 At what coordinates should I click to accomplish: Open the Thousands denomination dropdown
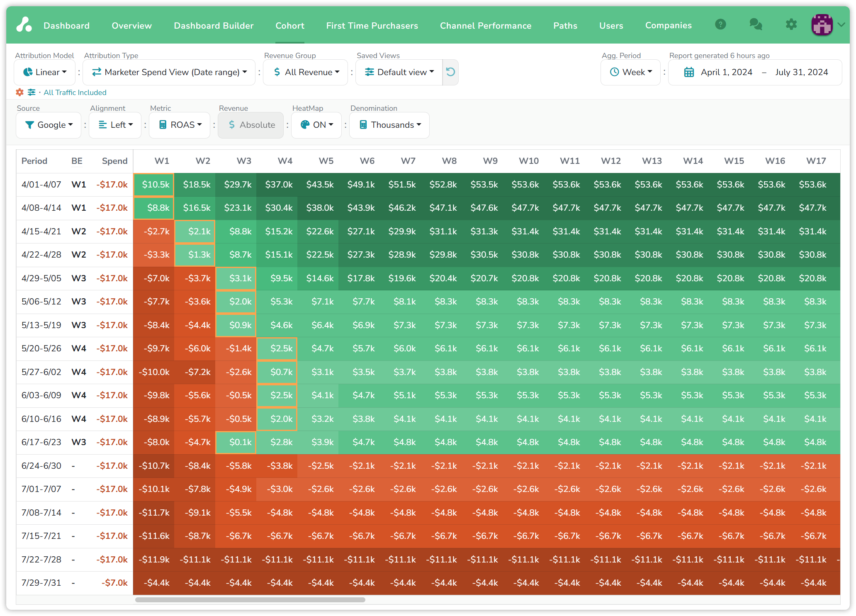click(x=389, y=125)
